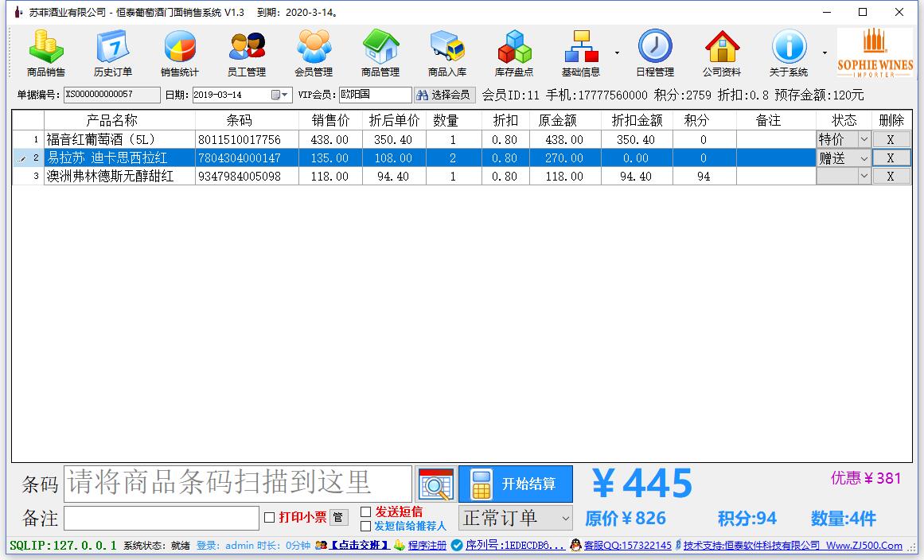Open 基础信息 basic info
The height and width of the screenshot is (560, 924).
(x=581, y=53)
